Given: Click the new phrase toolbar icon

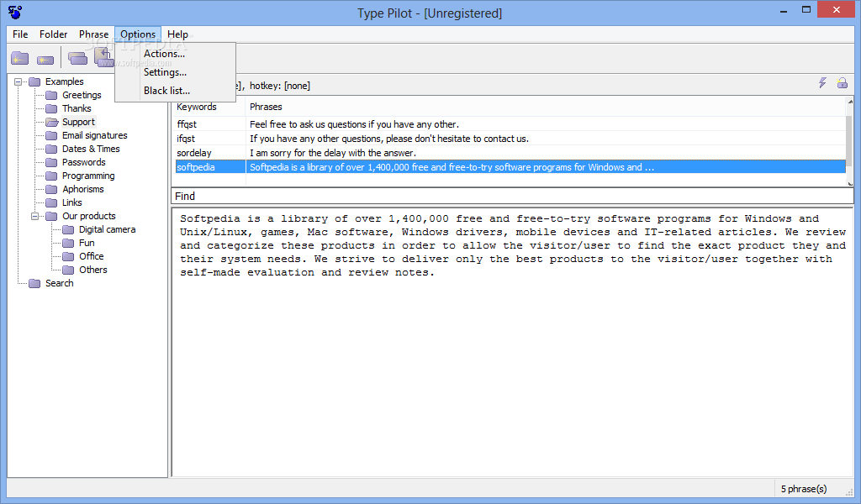Looking at the screenshot, I should click(45, 60).
